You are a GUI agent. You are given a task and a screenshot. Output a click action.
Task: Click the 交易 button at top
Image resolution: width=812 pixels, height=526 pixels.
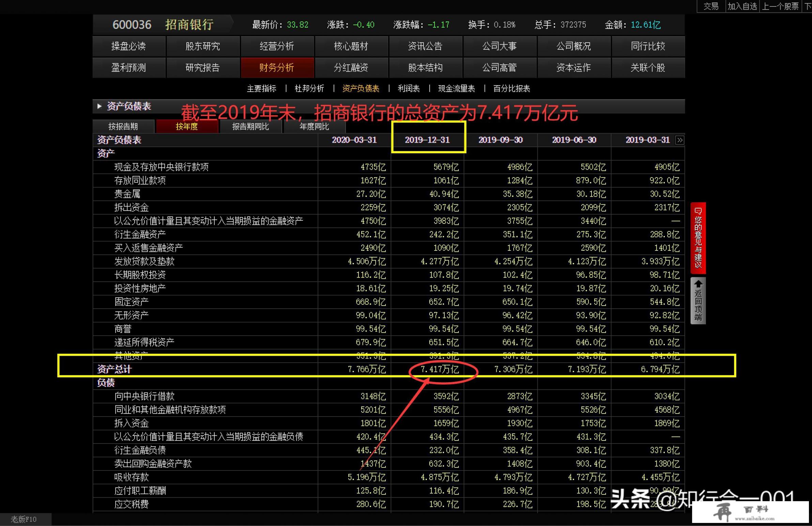coord(711,6)
